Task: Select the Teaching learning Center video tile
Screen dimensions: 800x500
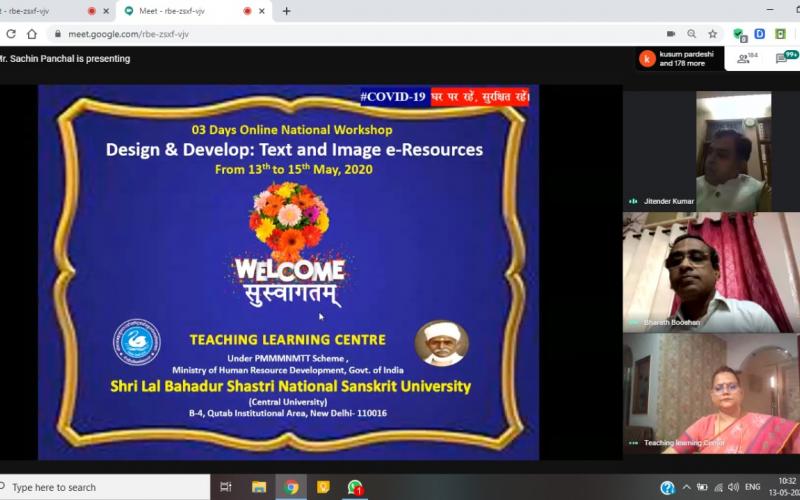Action: point(711,393)
